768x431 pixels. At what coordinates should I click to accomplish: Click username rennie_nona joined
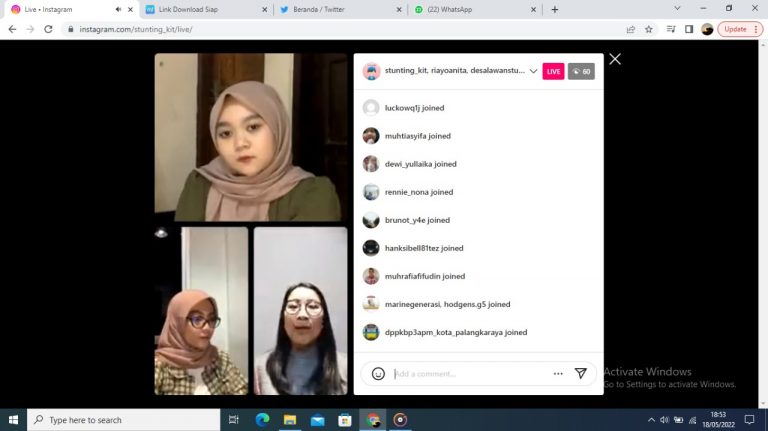pyautogui.click(x=419, y=192)
